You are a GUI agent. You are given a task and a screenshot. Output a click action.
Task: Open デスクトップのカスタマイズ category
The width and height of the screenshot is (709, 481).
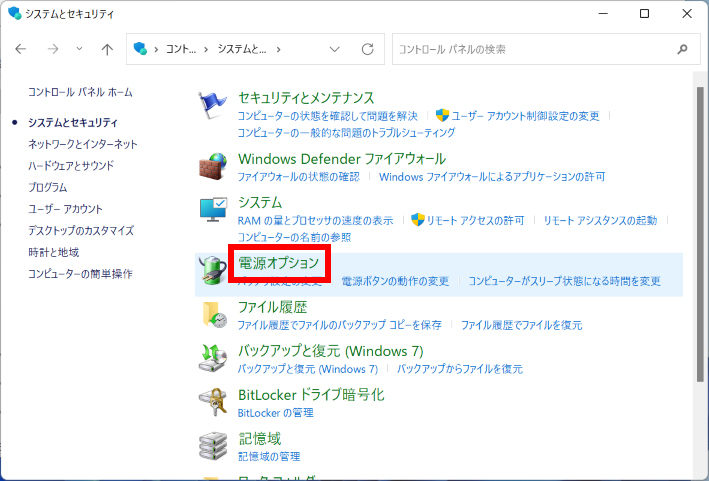[x=81, y=231]
